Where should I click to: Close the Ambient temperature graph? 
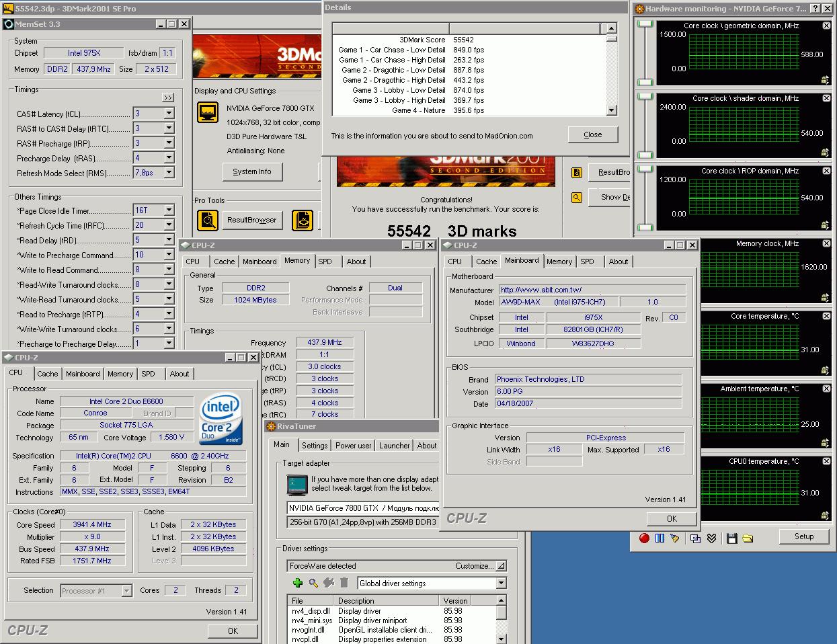click(826, 389)
